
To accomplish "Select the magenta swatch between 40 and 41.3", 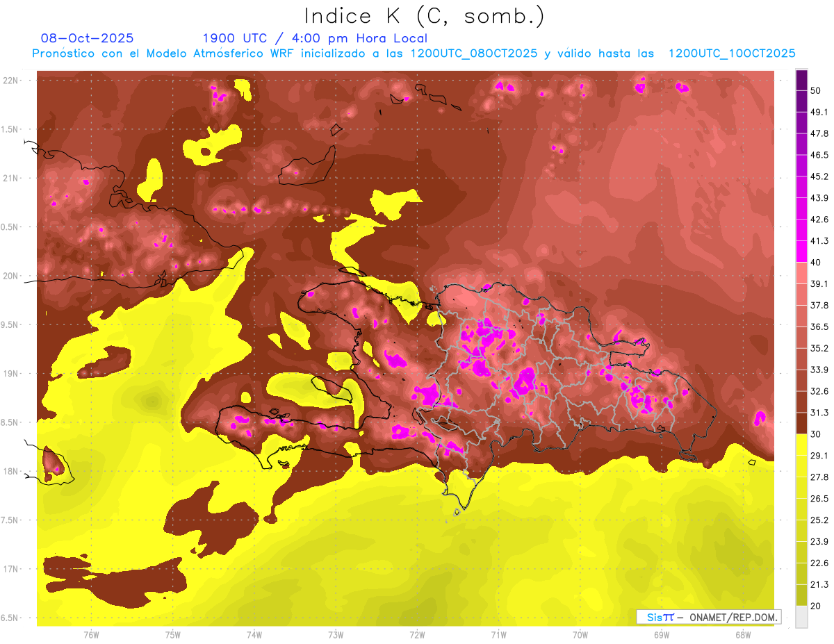I will [801, 251].
